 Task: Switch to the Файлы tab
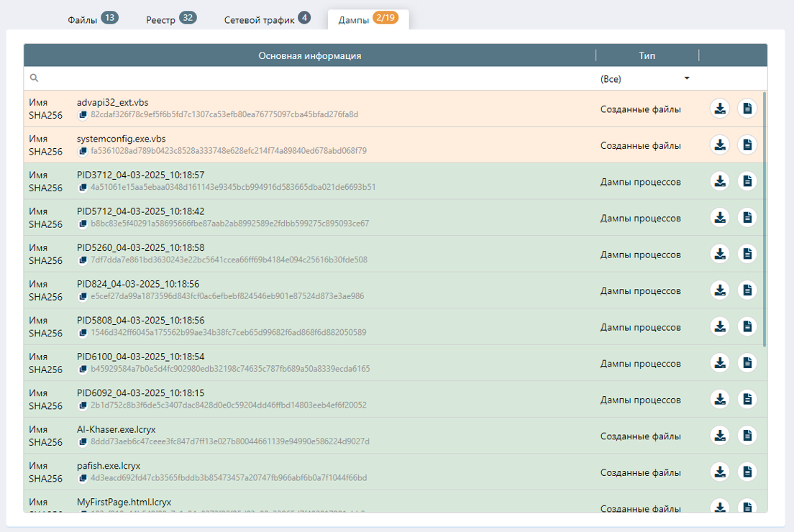[92, 19]
